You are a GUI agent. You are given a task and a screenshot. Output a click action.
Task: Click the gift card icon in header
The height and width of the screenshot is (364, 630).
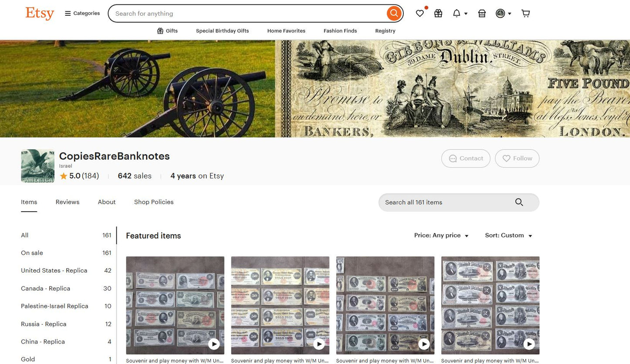click(x=438, y=13)
